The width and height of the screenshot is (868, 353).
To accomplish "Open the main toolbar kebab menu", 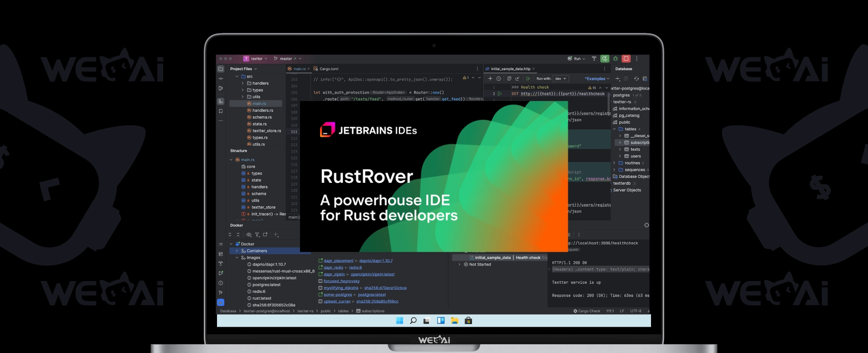I will pos(637,59).
